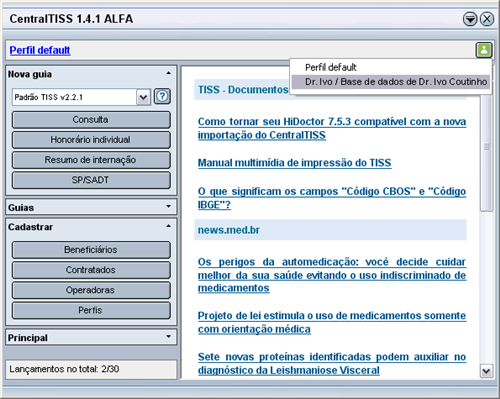
Task: Click the news.med.br heading
Action: point(229,230)
